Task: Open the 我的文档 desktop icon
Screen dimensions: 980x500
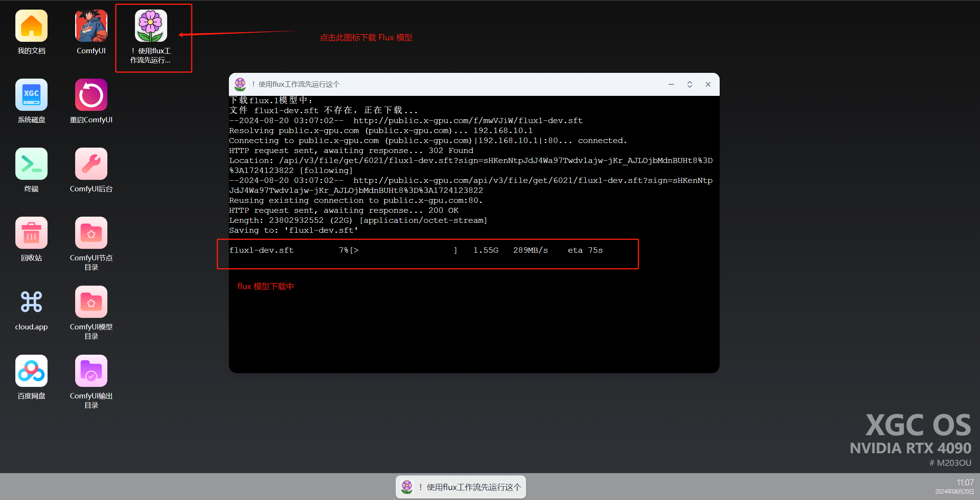Action: coord(31,26)
